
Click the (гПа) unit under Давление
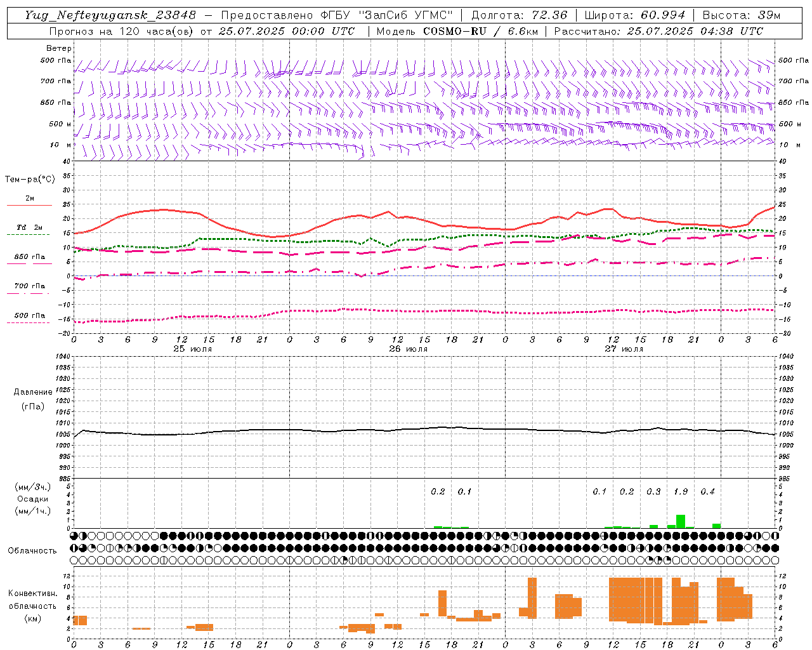tap(33, 406)
